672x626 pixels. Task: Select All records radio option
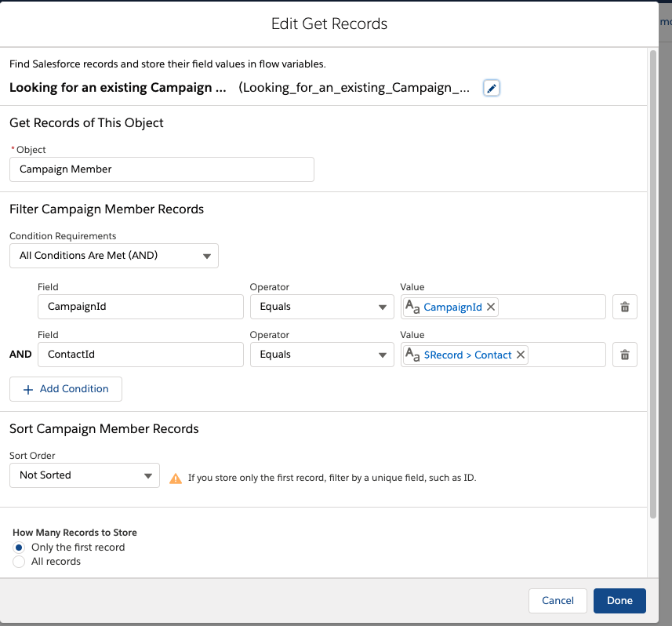pyautogui.click(x=19, y=562)
